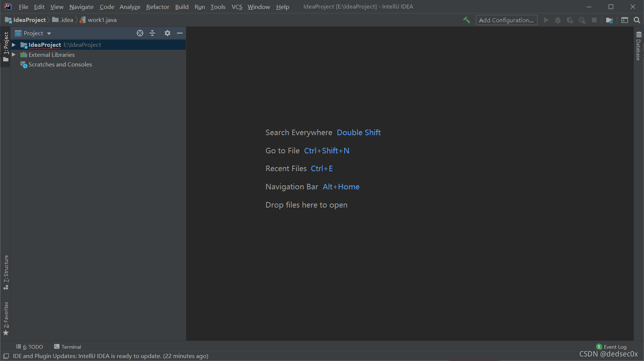Screen dimensions: 644x361
Task: Expand the External Libraries node arrow
Action: pos(14,55)
